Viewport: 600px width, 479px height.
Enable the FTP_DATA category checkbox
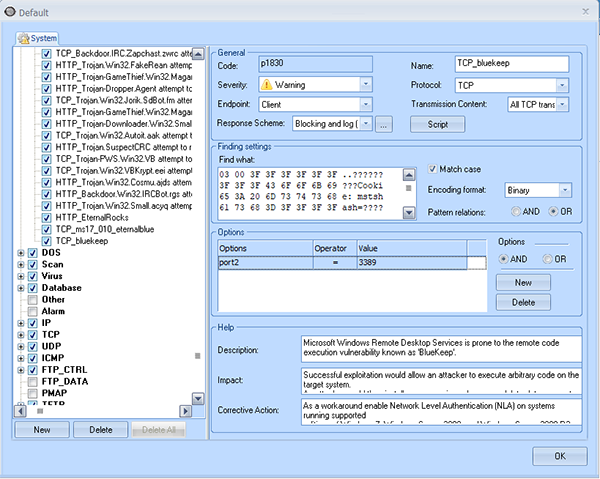(x=33, y=382)
